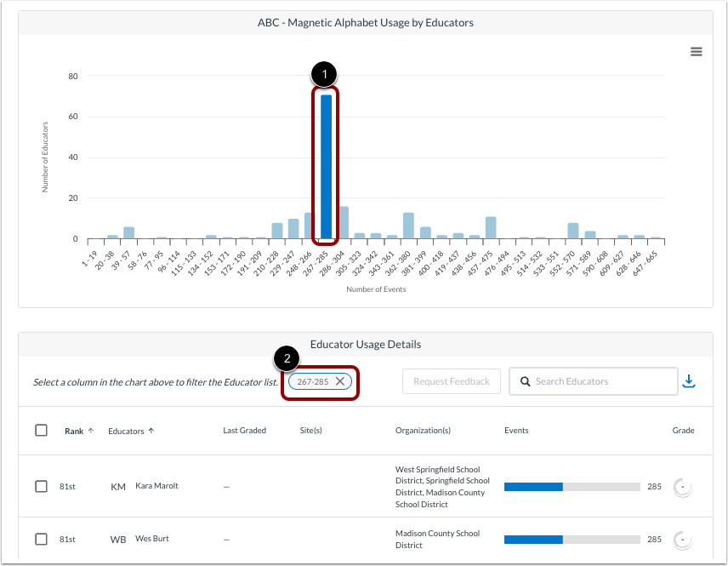This screenshot has width=728, height=566.
Task: Sort by the Events column header
Action: point(516,430)
